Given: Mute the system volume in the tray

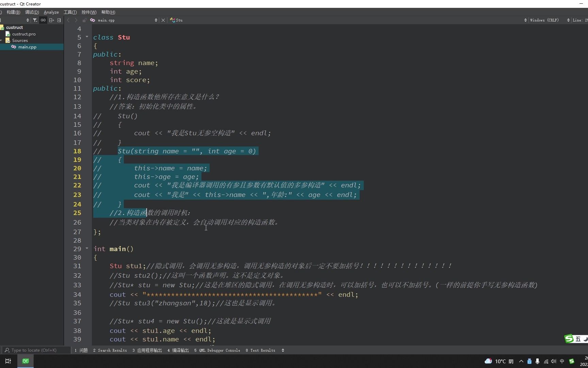Looking at the screenshot, I should pyautogui.click(x=554, y=362).
